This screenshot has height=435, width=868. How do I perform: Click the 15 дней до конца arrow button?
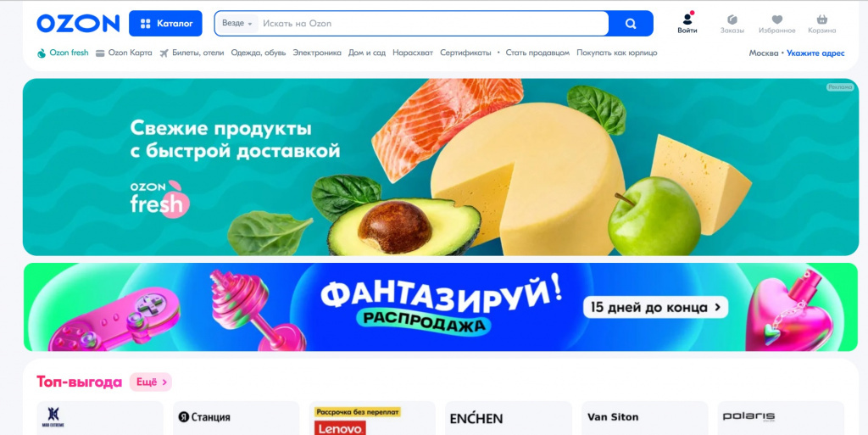pos(655,307)
